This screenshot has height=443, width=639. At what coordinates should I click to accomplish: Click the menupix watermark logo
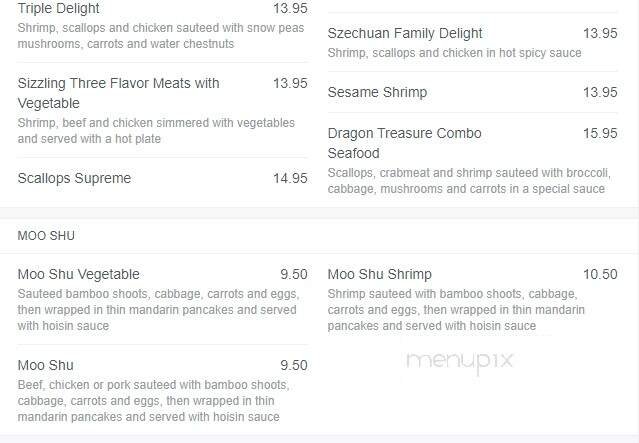tap(458, 362)
